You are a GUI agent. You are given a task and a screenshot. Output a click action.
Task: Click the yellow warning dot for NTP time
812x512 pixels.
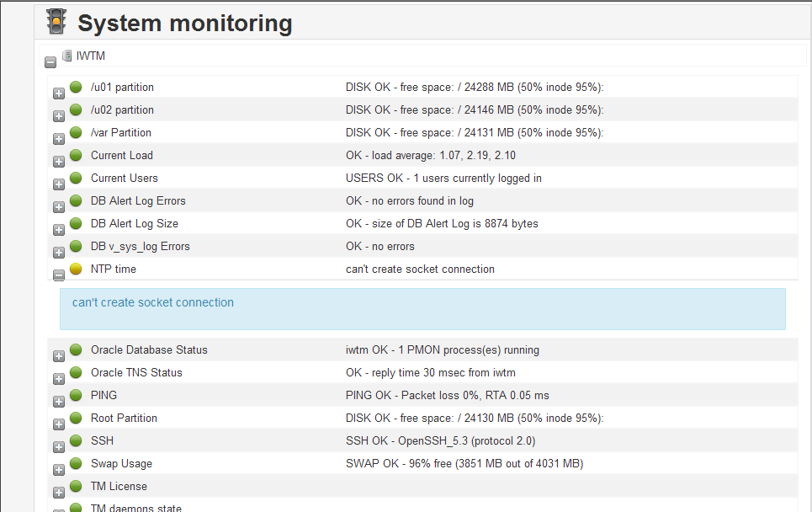click(x=76, y=269)
